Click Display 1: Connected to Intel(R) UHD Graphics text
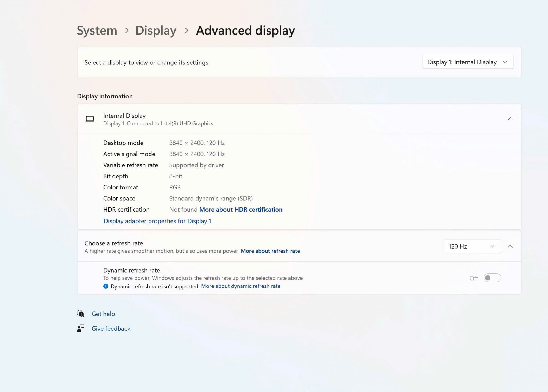The width and height of the screenshot is (548, 392). [158, 124]
